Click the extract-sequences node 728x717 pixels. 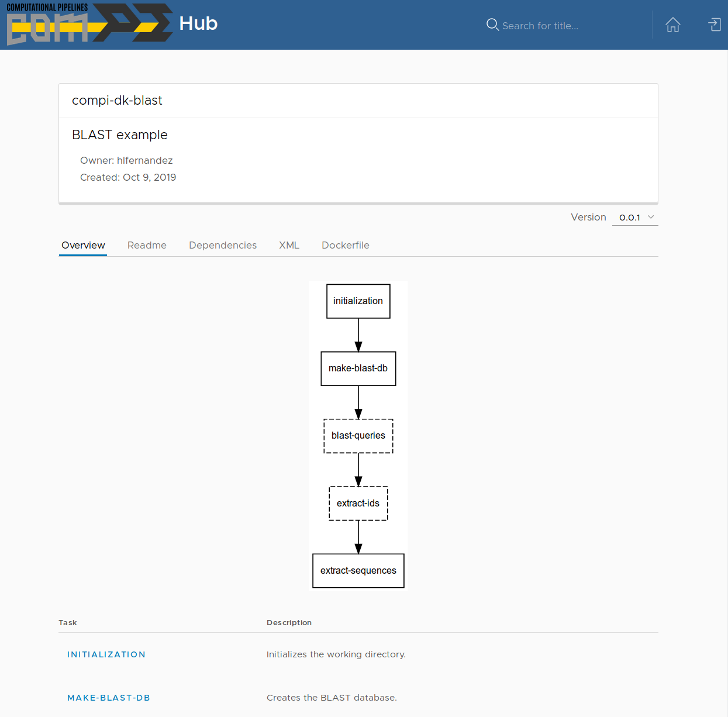click(x=358, y=571)
